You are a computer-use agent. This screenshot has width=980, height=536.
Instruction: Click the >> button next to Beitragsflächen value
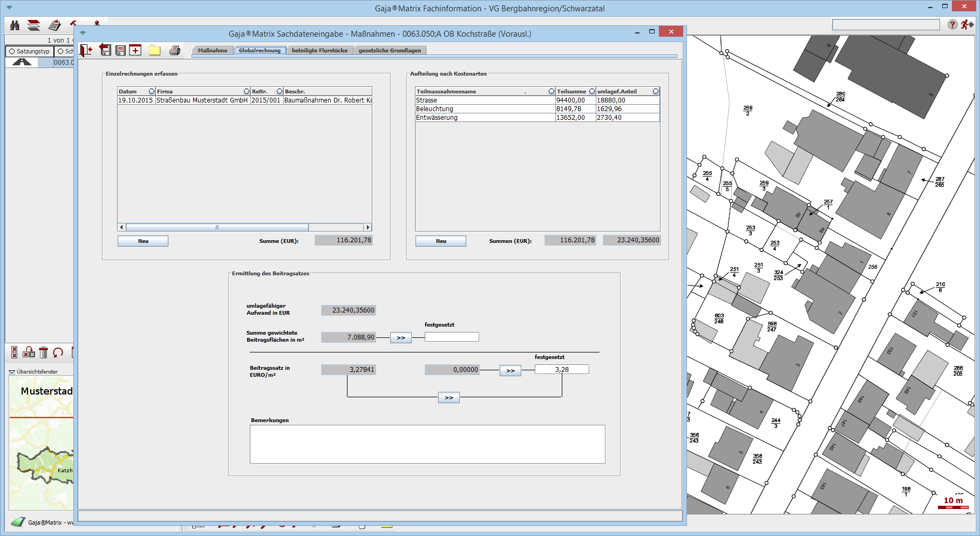click(401, 338)
